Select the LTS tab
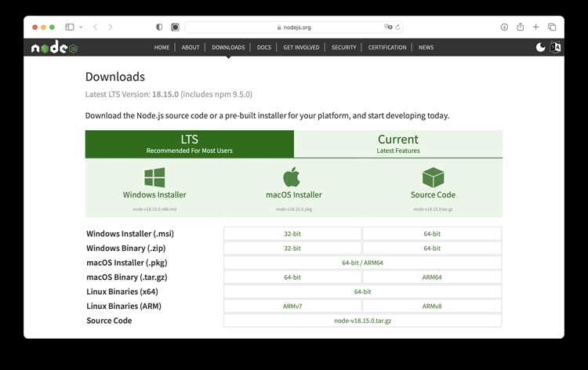Screen dimensions: 588x370 [190, 144]
